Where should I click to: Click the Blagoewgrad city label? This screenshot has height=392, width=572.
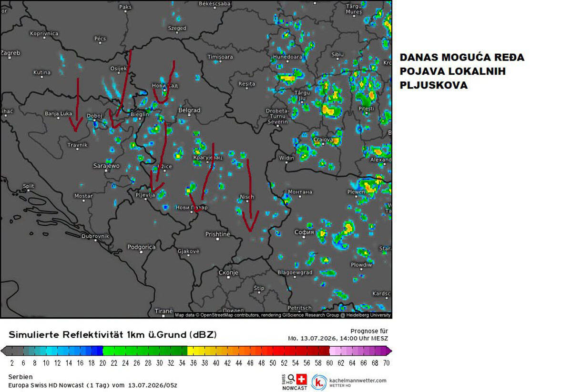click(x=295, y=272)
